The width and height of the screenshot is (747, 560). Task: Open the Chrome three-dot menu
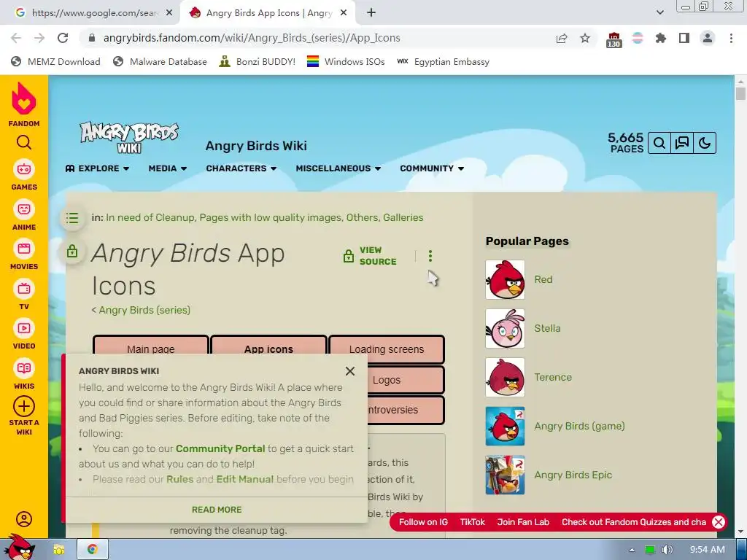tap(731, 38)
